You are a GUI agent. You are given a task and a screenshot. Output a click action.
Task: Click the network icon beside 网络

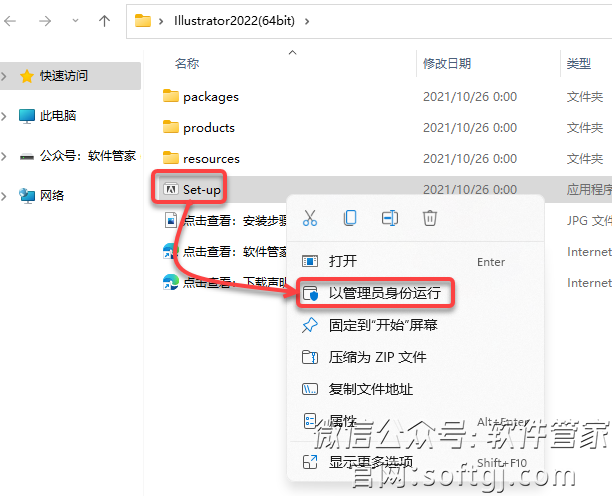(27, 196)
